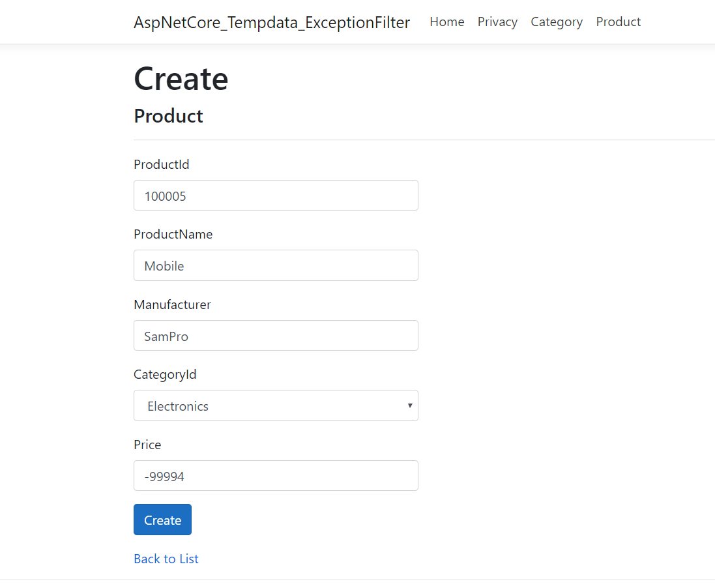Click the ProductId label
This screenshot has height=588, width=715.
tap(161, 164)
